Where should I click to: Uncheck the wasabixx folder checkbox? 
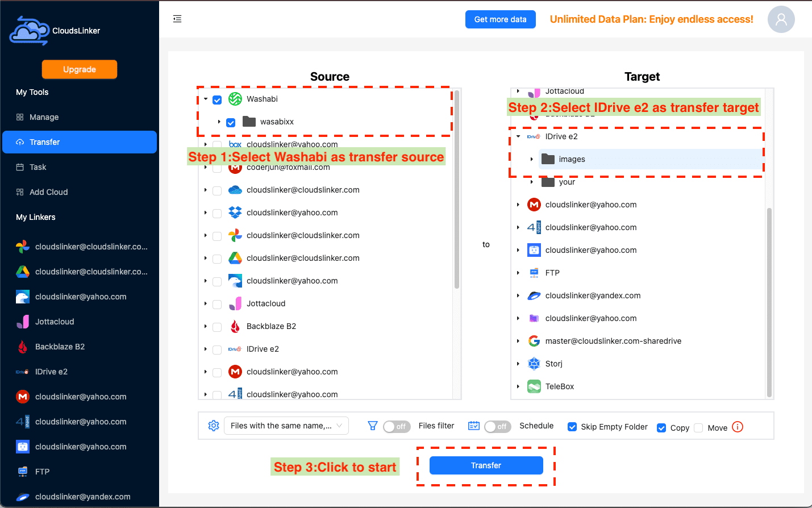click(x=231, y=123)
